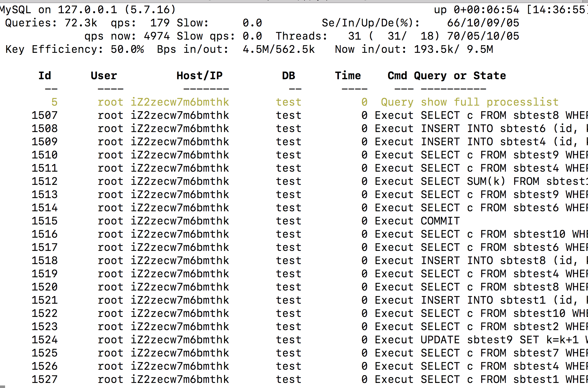Viewport: 588px width, 388px height.
Task: Click the Time value 0 in row 1527
Action: pos(365,380)
